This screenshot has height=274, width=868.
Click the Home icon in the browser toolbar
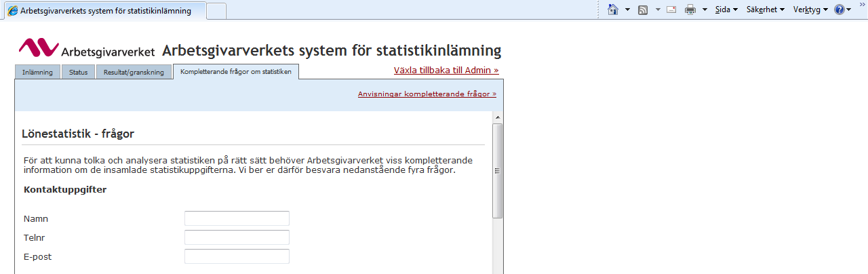(x=614, y=9)
